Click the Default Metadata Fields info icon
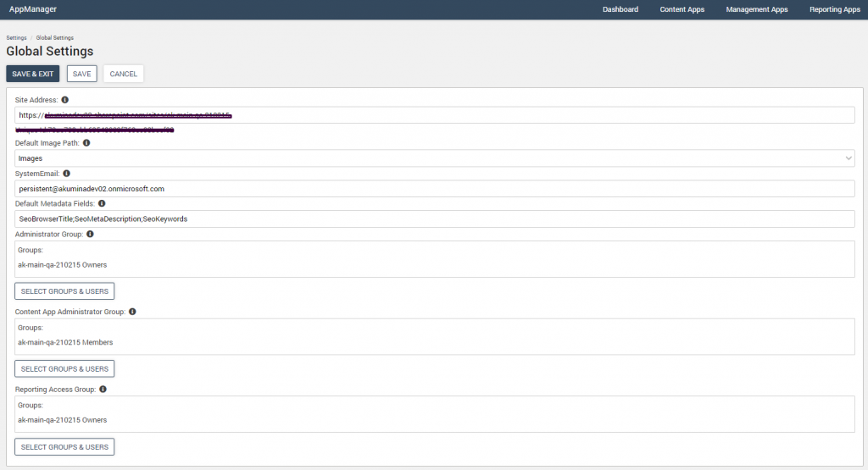Image resolution: width=868 pixels, height=470 pixels. pyautogui.click(x=103, y=203)
